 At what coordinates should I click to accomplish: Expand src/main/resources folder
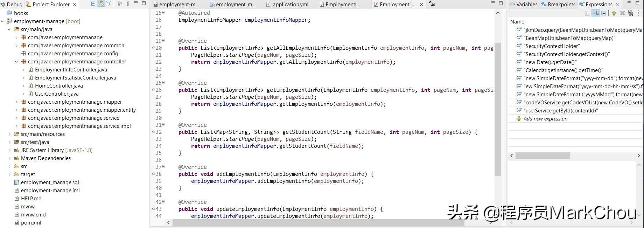(9, 134)
